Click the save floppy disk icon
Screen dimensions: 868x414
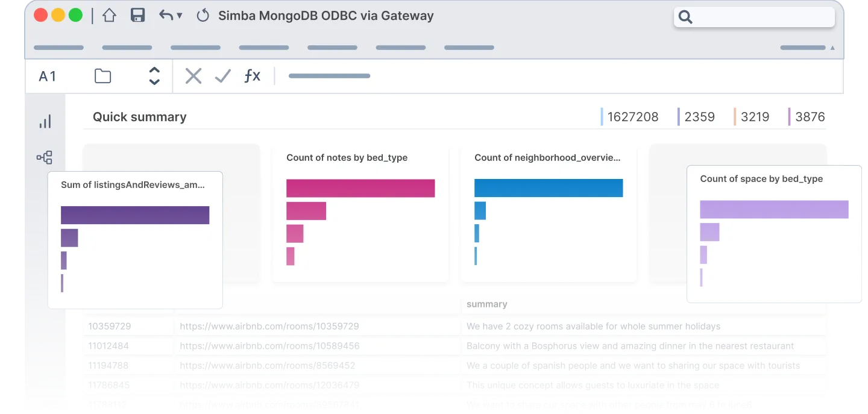[138, 16]
